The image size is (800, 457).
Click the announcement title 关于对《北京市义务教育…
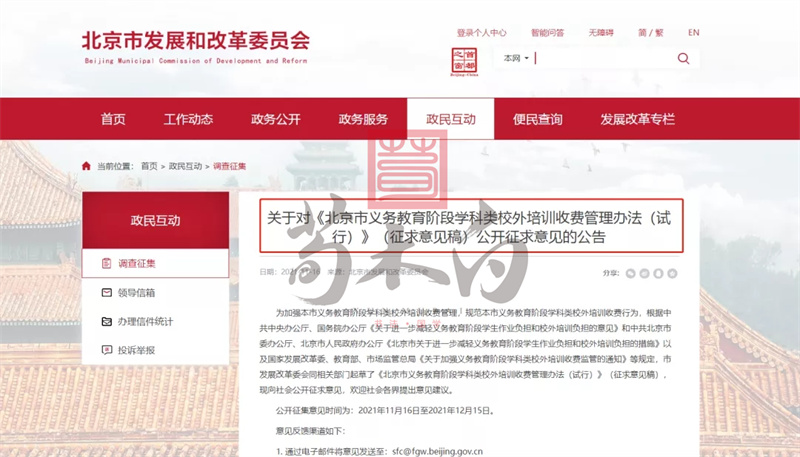tap(471, 226)
